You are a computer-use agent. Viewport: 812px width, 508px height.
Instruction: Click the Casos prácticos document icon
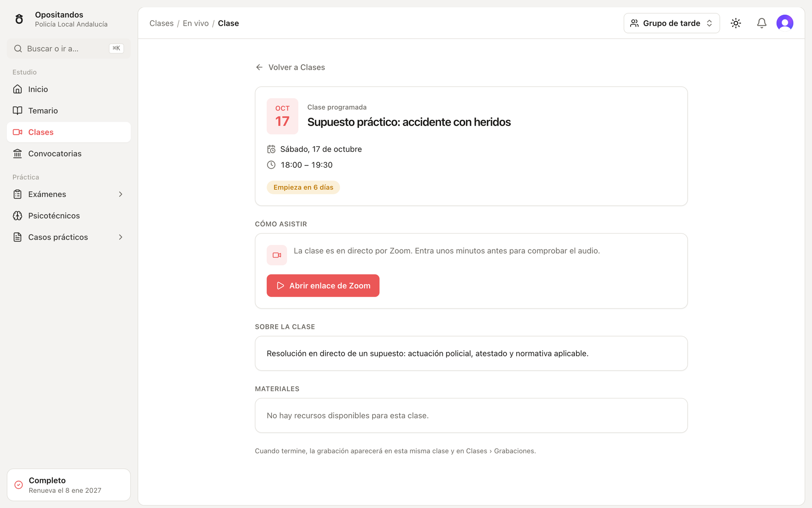click(x=17, y=237)
